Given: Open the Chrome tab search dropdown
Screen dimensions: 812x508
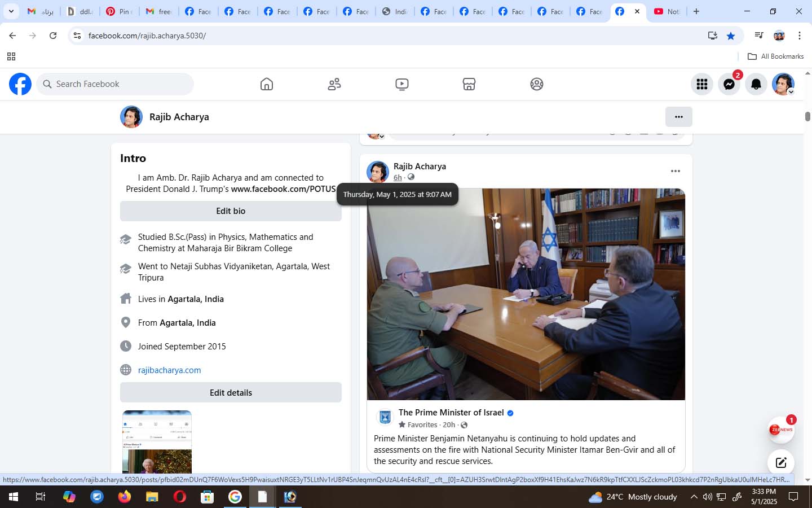Looking at the screenshot, I should [x=11, y=11].
